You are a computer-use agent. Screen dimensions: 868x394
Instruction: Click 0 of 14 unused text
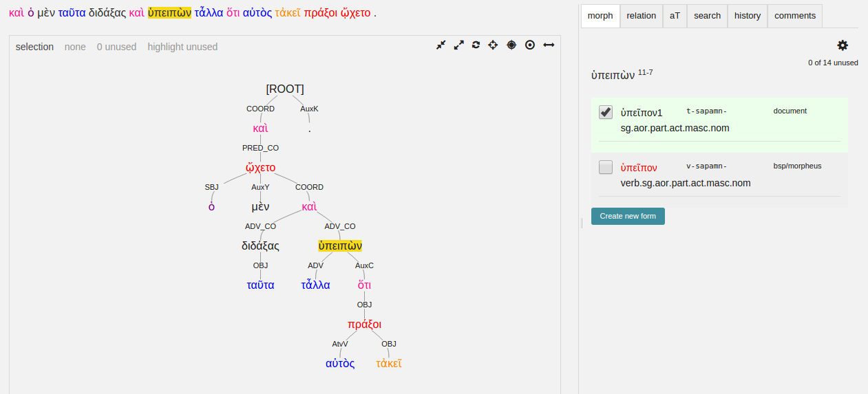(833, 63)
